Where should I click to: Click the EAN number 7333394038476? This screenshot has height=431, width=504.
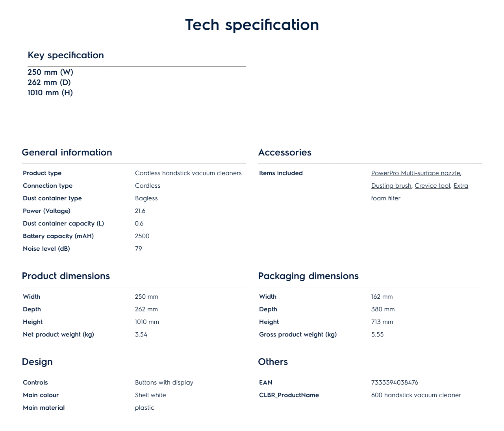tap(395, 383)
